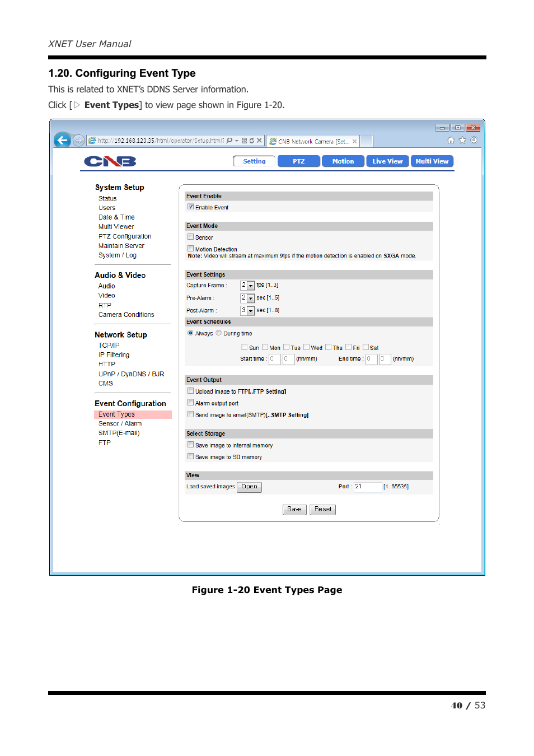Open the Status page in System Setup
Viewport: 534px width, 756px height.
pyautogui.click(x=107, y=199)
